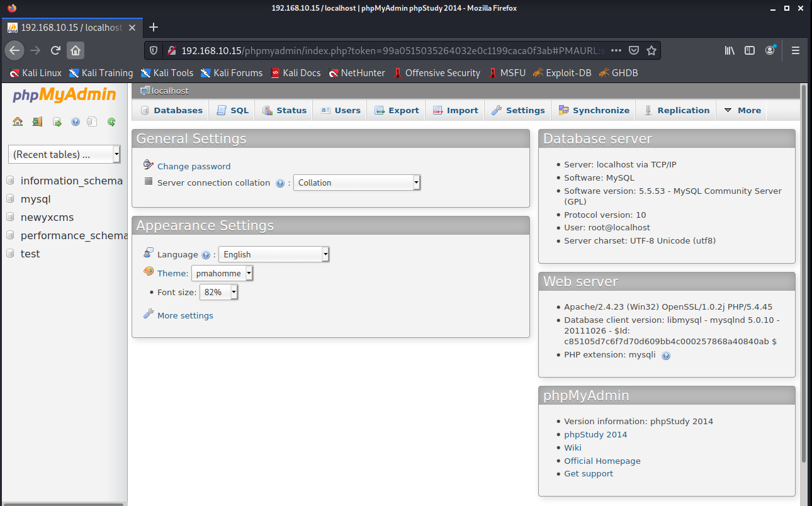Open the query window icon

point(57,122)
